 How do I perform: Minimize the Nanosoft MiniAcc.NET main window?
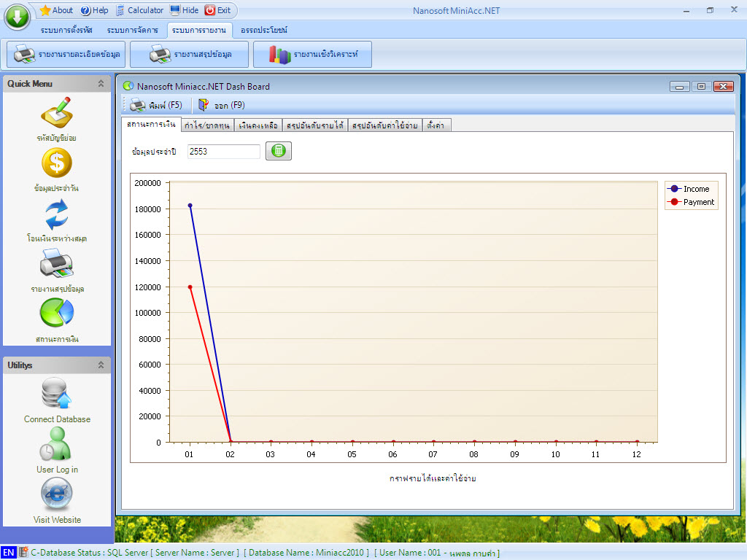pos(686,10)
